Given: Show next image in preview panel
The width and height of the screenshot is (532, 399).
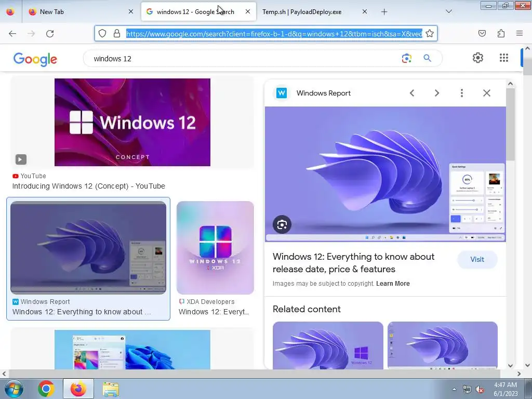Looking at the screenshot, I should (436, 93).
